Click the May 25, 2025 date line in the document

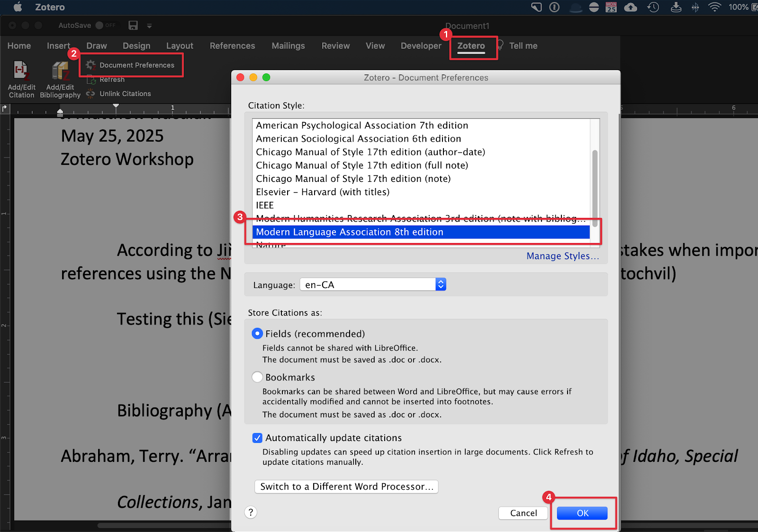(112, 136)
